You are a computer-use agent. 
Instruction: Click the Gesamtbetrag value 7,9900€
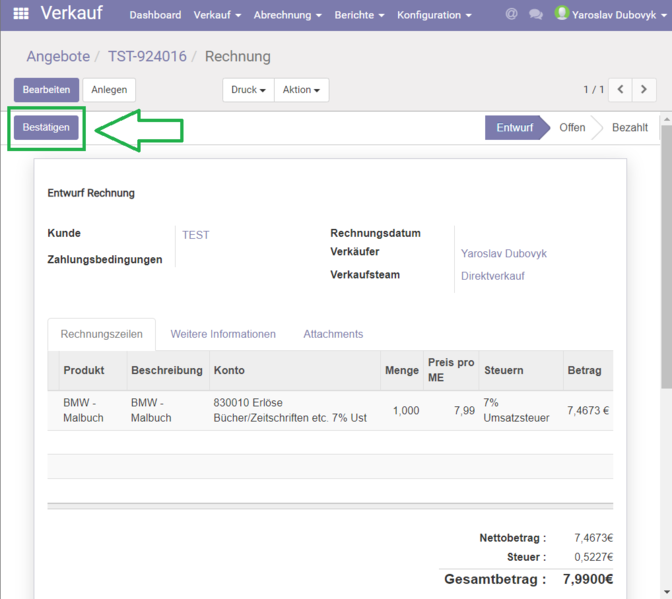[588, 579]
